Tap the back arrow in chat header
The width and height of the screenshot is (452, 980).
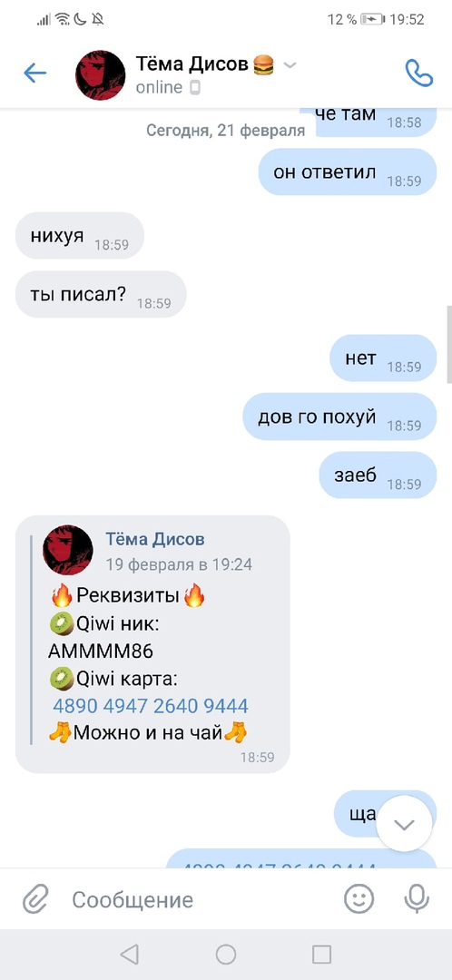[35, 73]
